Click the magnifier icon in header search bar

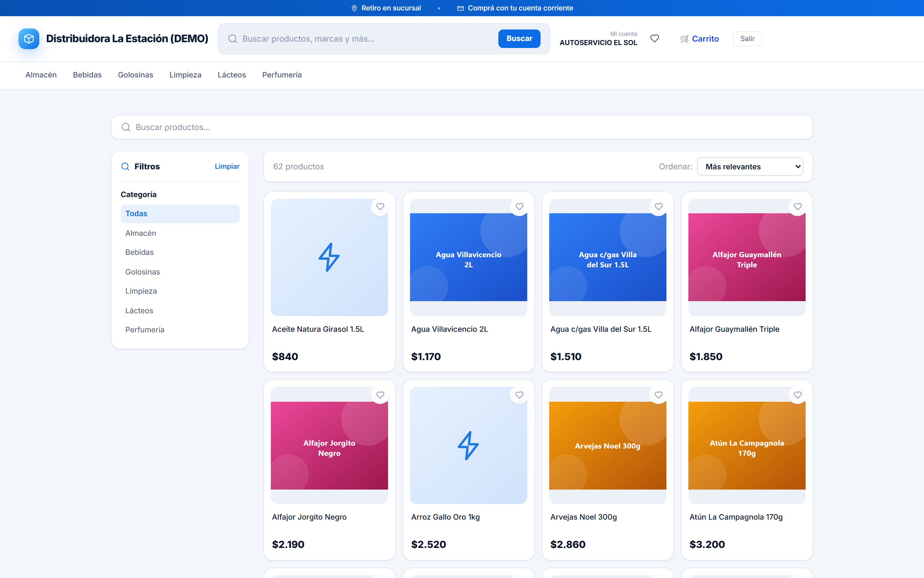coord(232,39)
